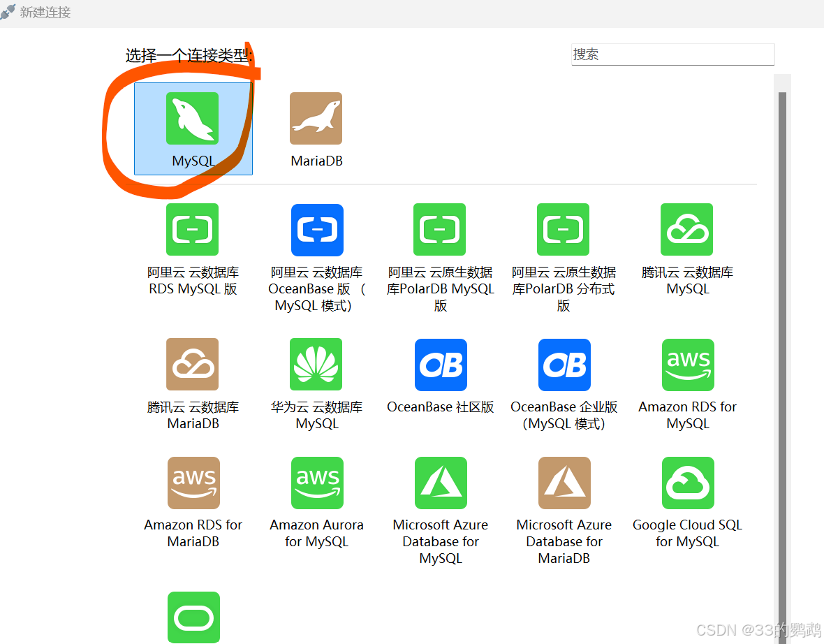Click the '阿里云 云数据库 RDS MySQL 版' label
This screenshot has width=824, height=644.
click(193, 281)
